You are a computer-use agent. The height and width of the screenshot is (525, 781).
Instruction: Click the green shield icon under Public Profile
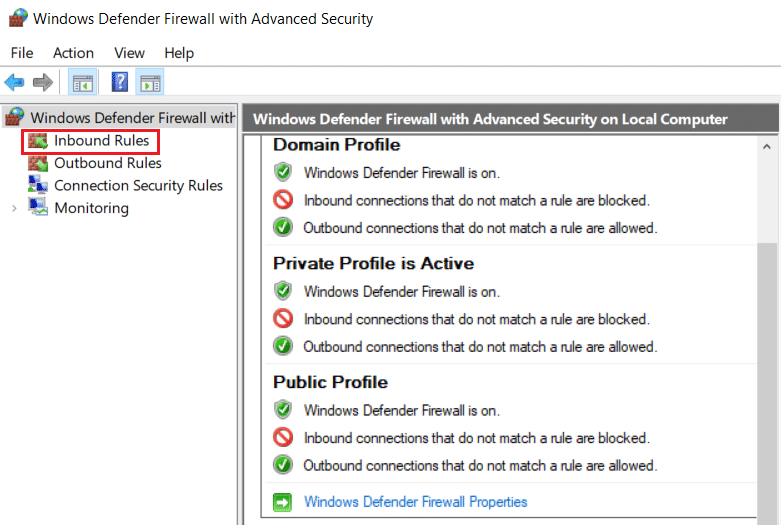283,410
